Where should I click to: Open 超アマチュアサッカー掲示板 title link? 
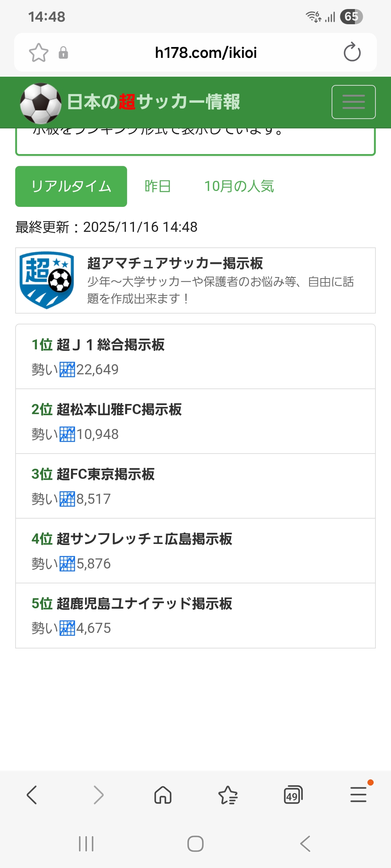(175, 263)
